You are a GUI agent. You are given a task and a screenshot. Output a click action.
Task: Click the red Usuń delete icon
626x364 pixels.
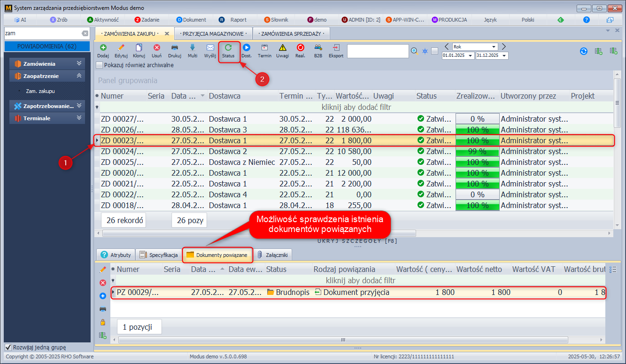tap(157, 48)
